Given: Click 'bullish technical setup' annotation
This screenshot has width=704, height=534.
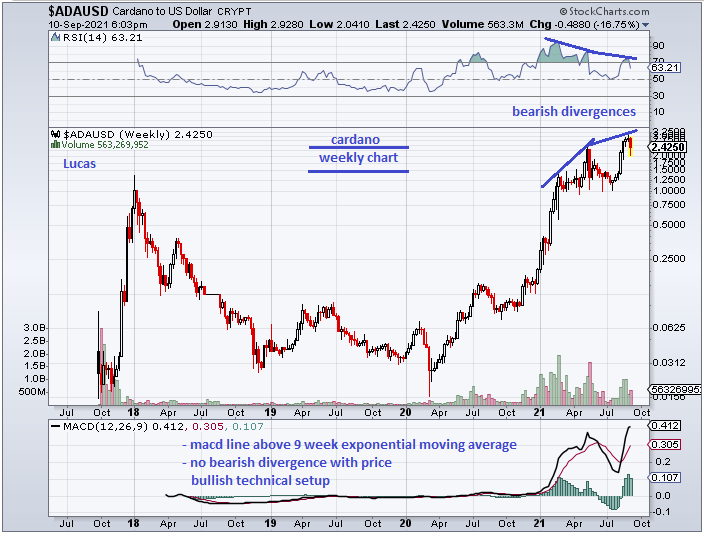Looking at the screenshot, I should coord(260,481).
